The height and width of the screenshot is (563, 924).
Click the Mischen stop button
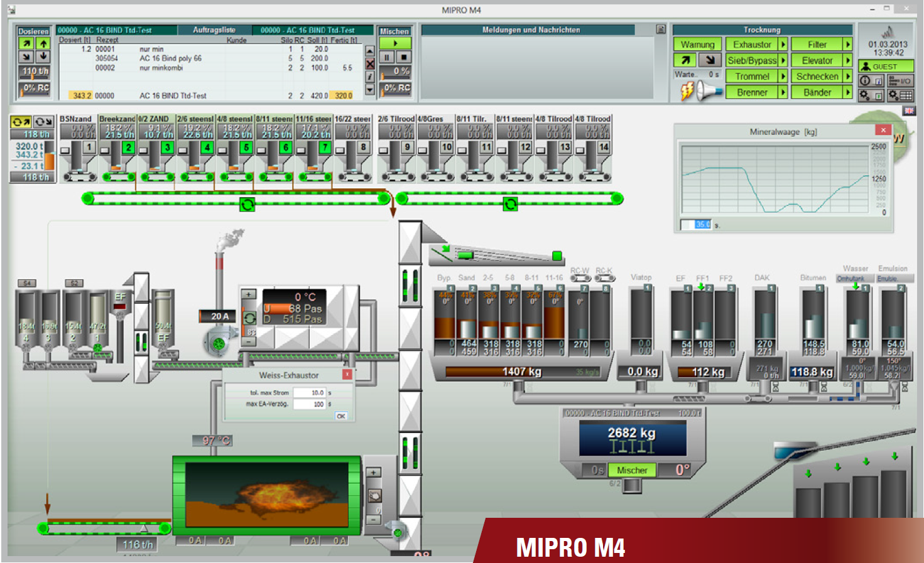tap(404, 57)
